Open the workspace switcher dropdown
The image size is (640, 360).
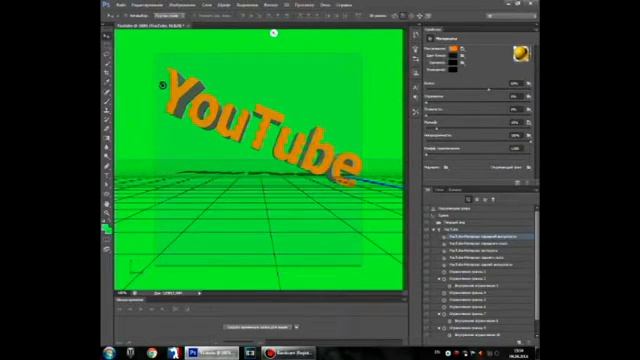(511, 16)
